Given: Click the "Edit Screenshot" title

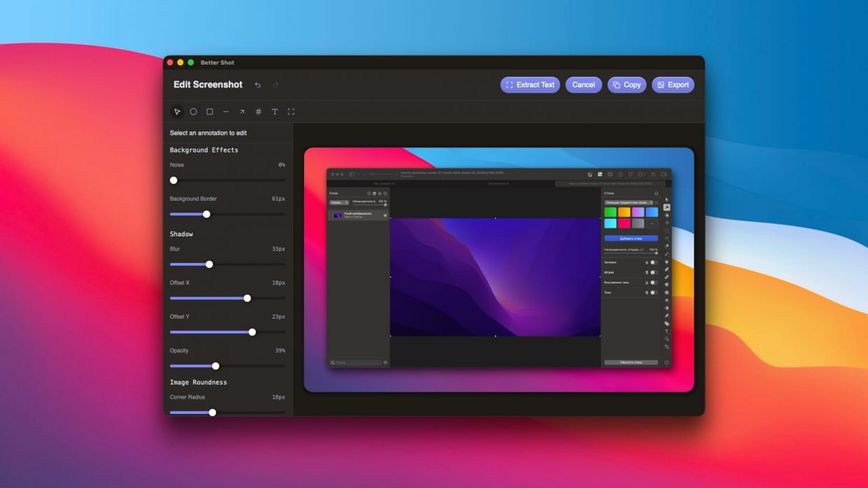Looking at the screenshot, I should 208,85.
